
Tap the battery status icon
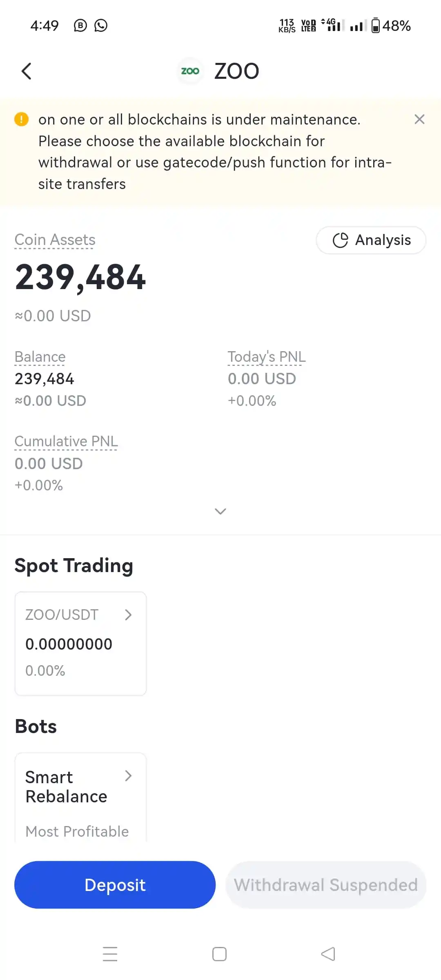(x=376, y=25)
